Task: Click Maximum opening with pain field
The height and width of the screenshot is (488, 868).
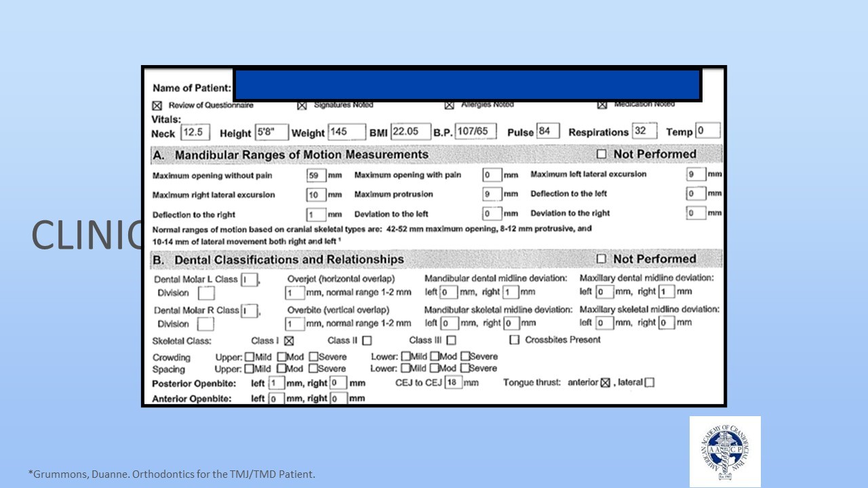Action: [492, 176]
